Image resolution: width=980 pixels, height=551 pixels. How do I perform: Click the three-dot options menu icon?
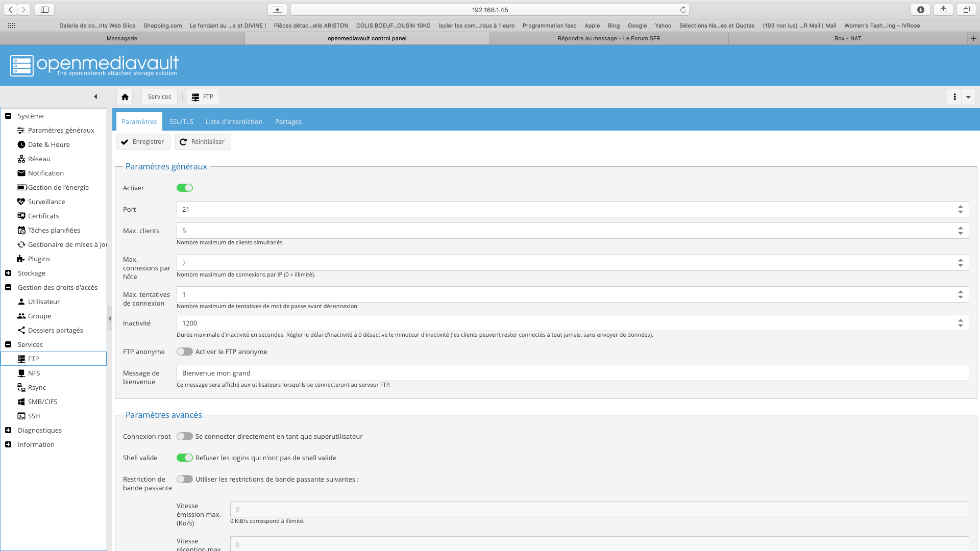point(954,97)
